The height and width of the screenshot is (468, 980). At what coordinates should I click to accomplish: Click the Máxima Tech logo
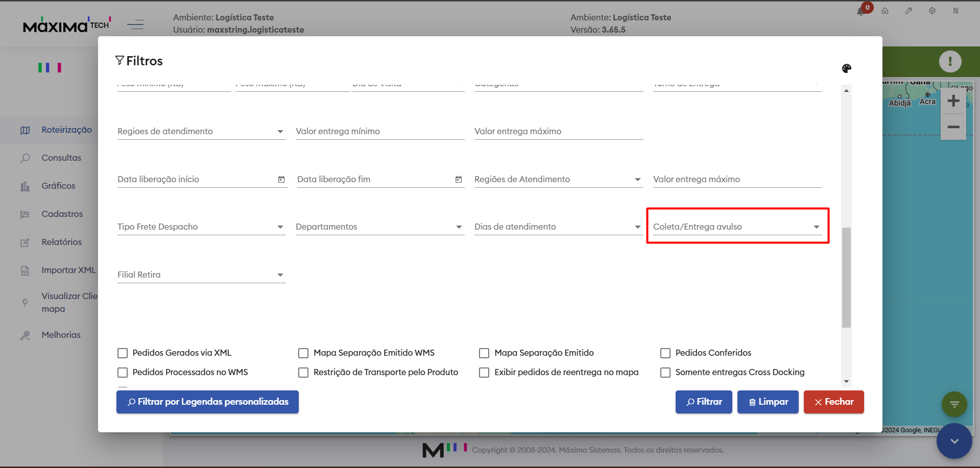tap(67, 24)
